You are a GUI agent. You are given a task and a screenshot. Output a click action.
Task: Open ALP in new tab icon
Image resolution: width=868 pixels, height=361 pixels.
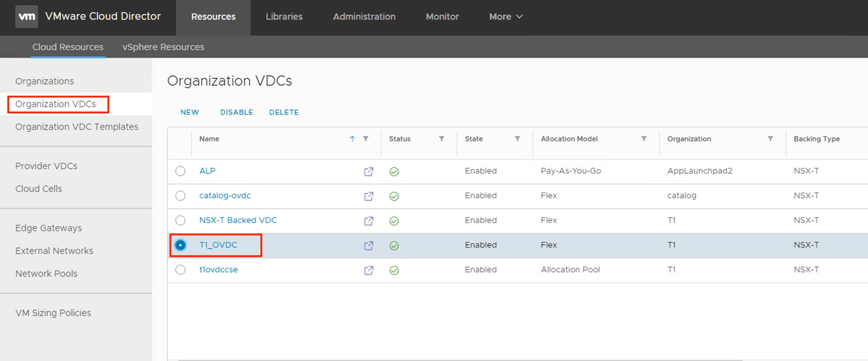click(x=369, y=171)
